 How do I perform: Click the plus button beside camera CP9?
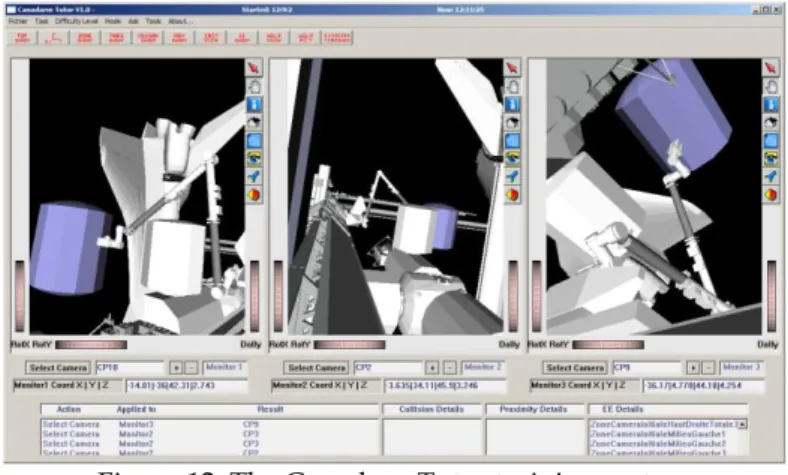point(693,368)
